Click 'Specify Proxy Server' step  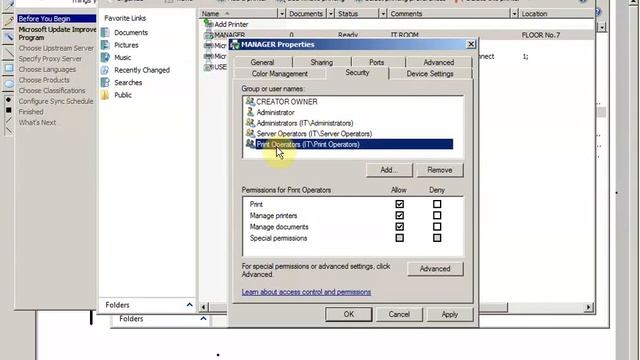(x=50, y=59)
